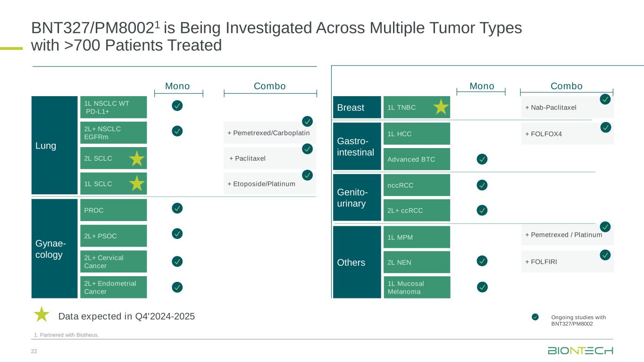The width and height of the screenshot is (644, 362).
Task: Click mono checkmark for 1L NSCLC WT PD-L1+
Action: point(177,106)
